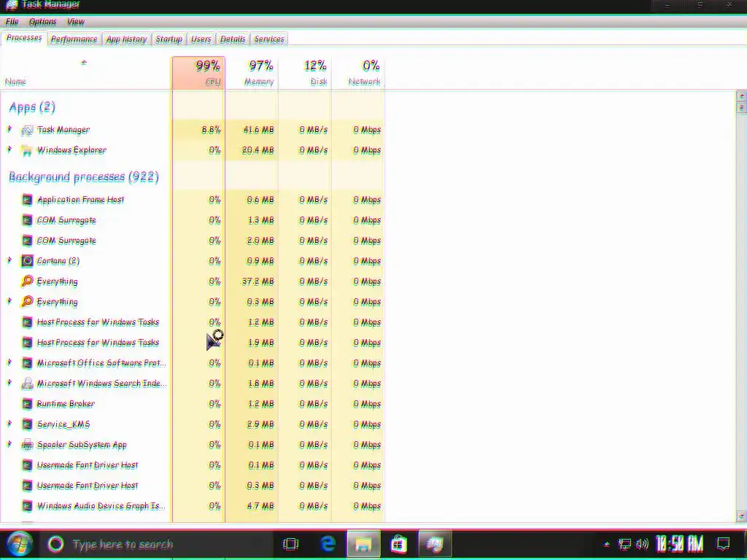
Task: Show hidden tray icons arrow
Action: pyautogui.click(x=606, y=544)
